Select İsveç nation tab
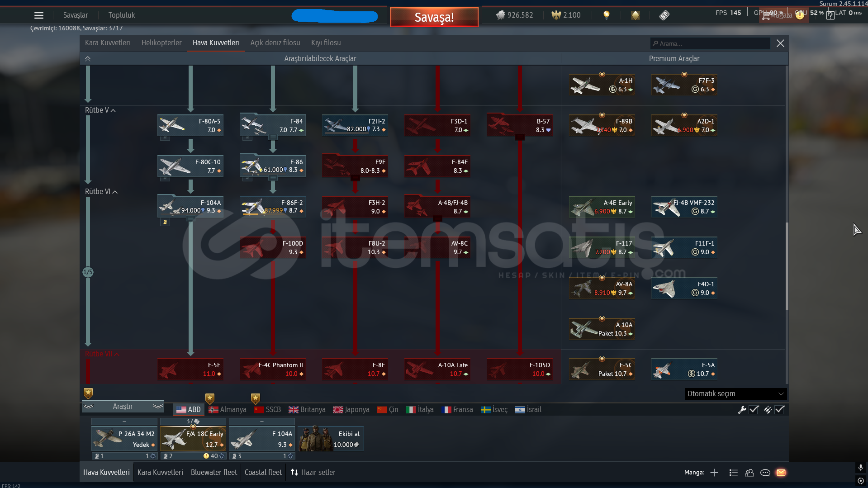The height and width of the screenshot is (488, 868). 494,410
